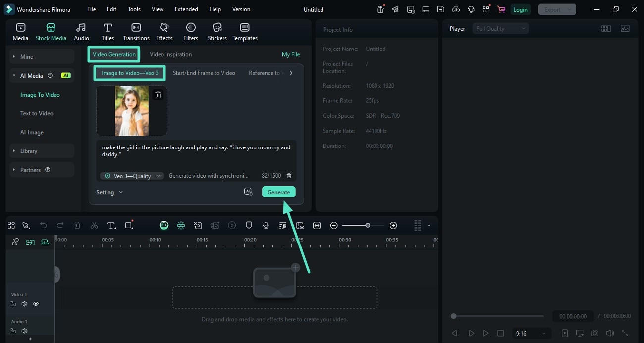The height and width of the screenshot is (343, 644).
Task: Click the uploaded girl photo thumbnail
Action: click(132, 110)
